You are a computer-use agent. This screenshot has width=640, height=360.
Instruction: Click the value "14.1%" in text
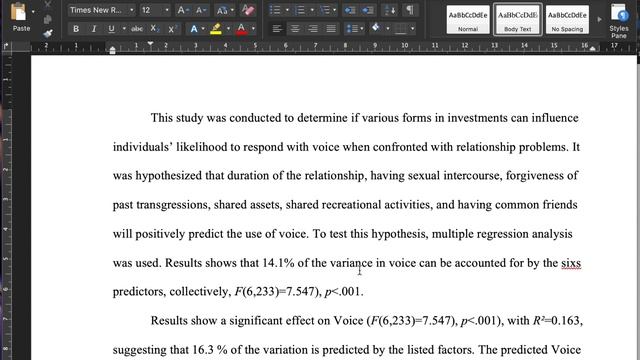278,263
